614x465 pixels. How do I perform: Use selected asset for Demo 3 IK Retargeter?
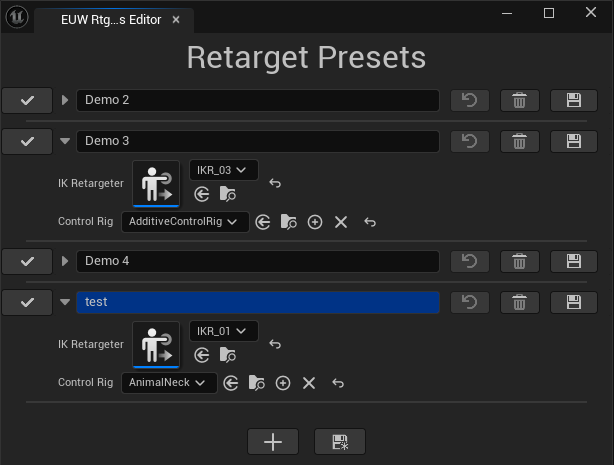pyautogui.click(x=202, y=194)
